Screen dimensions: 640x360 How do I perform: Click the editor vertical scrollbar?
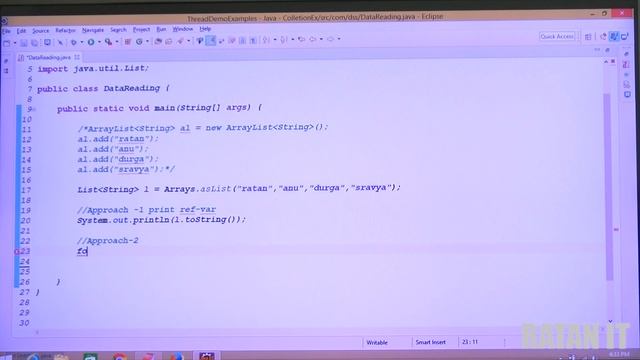click(x=608, y=186)
